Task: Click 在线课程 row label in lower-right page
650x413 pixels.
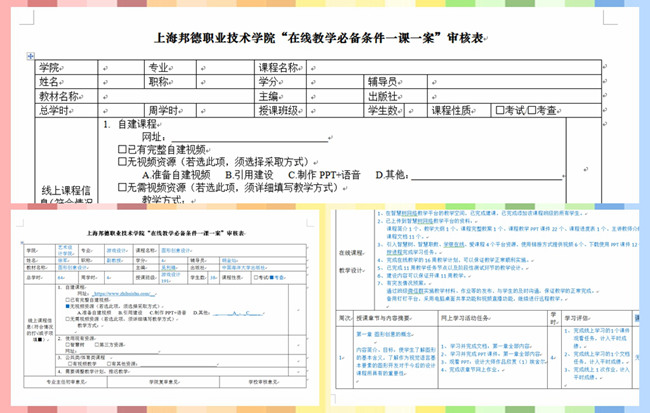Action: pos(351,253)
